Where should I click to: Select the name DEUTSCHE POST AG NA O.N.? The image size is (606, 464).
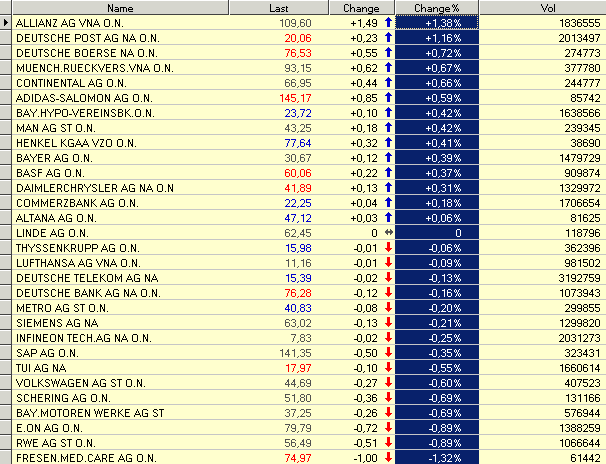pyautogui.click(x=88, y=38)
